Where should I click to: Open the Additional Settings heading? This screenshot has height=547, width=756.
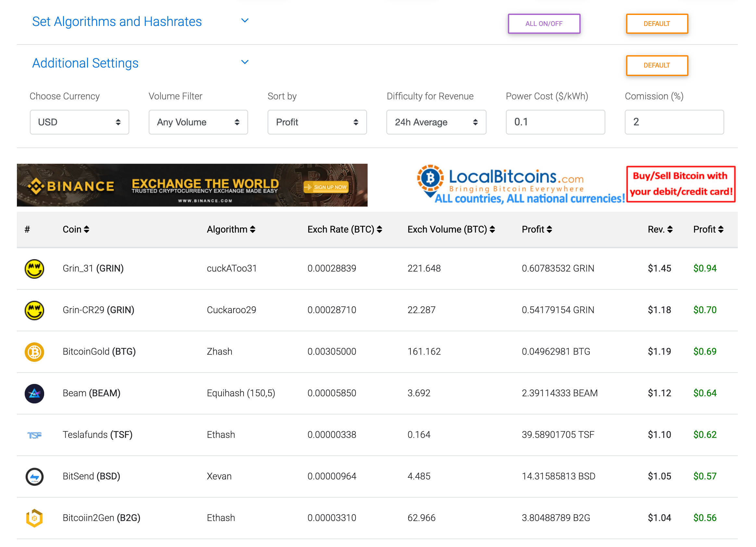point(85,63)
